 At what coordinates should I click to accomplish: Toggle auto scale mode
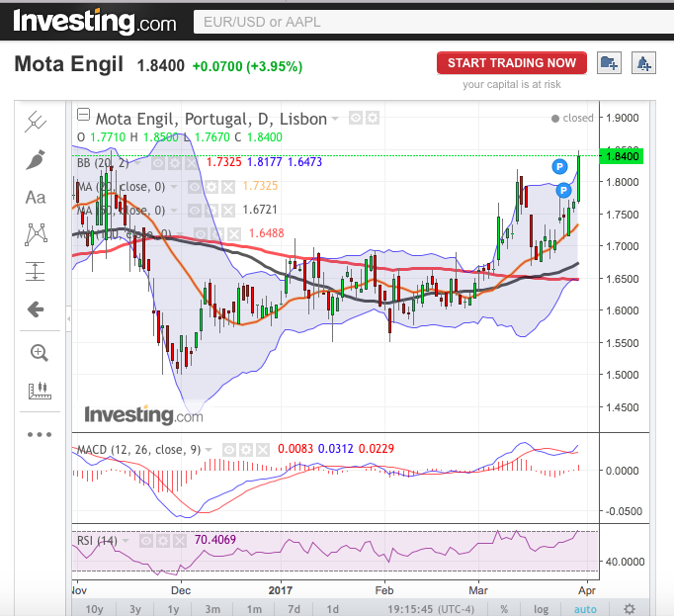585,609
